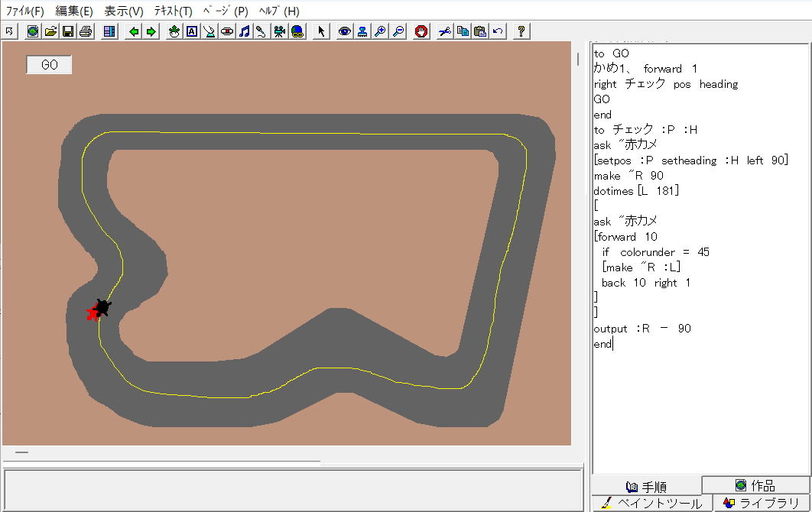The width and height of the screenshot is (812, 512).
Task: Click the red button creation tool icon
Action: pos(227,31)
